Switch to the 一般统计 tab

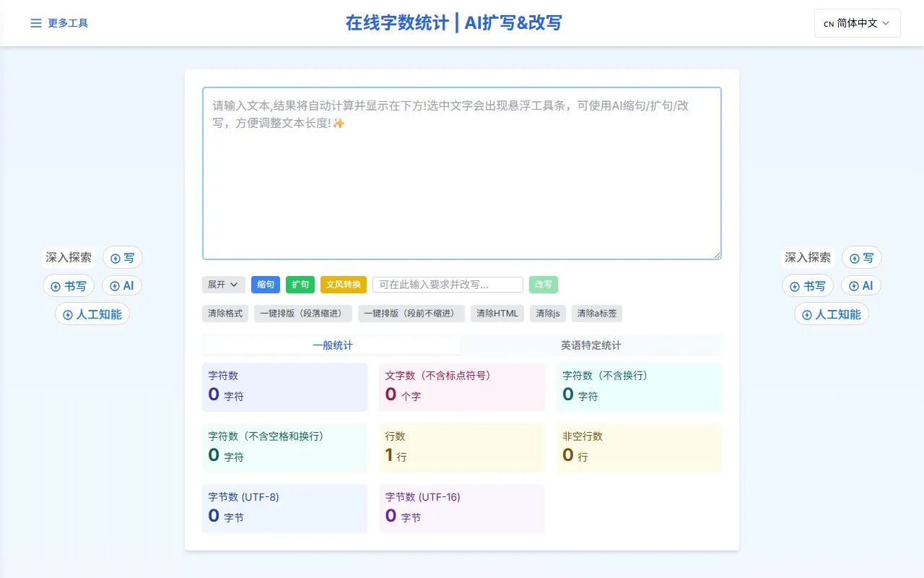332,345
